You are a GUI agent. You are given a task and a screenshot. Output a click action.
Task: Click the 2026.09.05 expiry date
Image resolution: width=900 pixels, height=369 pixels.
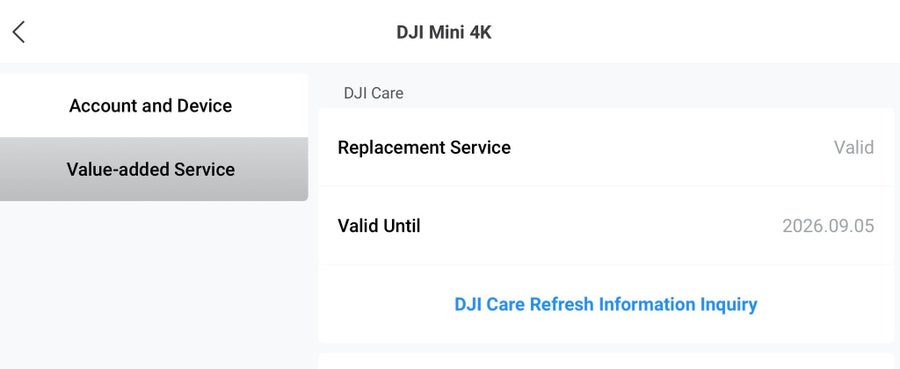click(x=828, y=226)
